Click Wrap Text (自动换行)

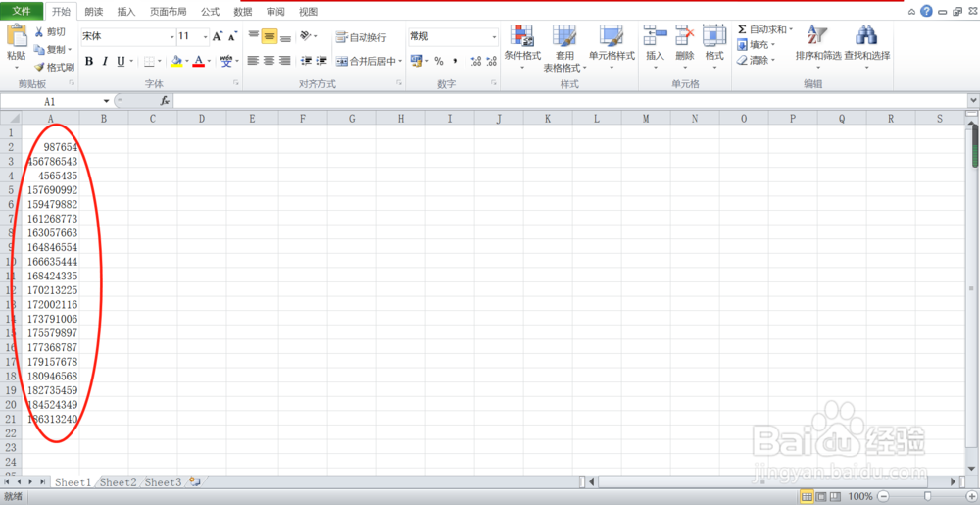coord(361,37)
